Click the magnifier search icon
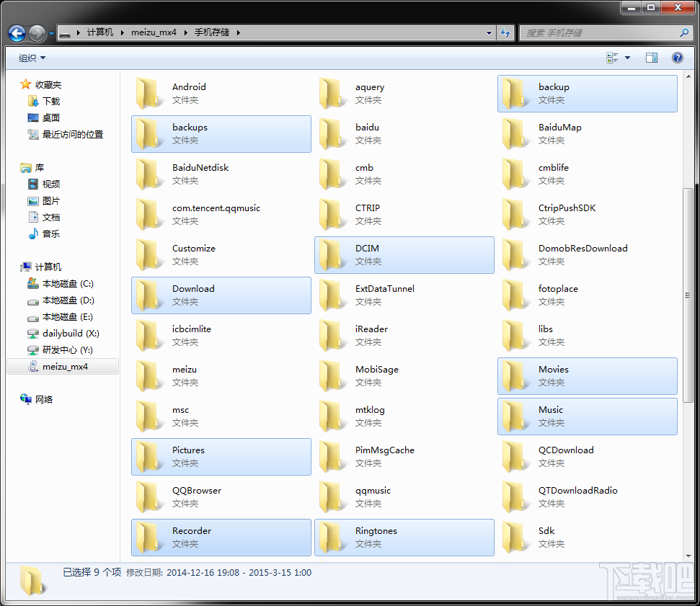This screenshot has height=606, width=700. [684, 32]
